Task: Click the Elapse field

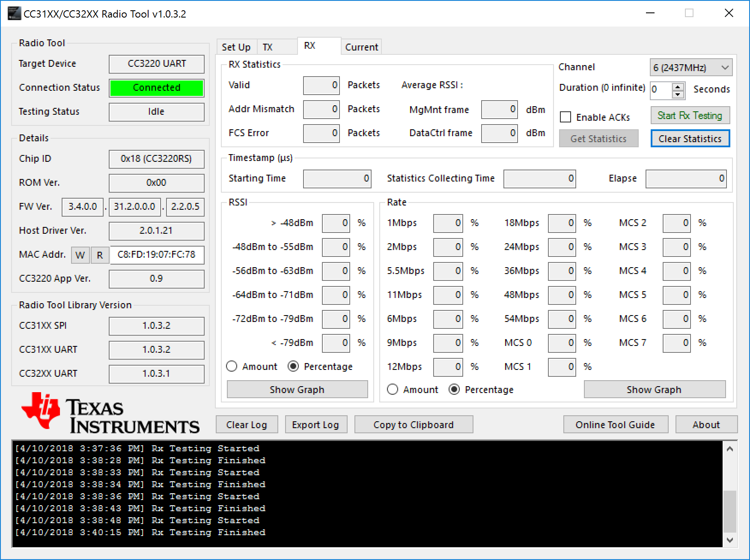Action: click(686, 179)
